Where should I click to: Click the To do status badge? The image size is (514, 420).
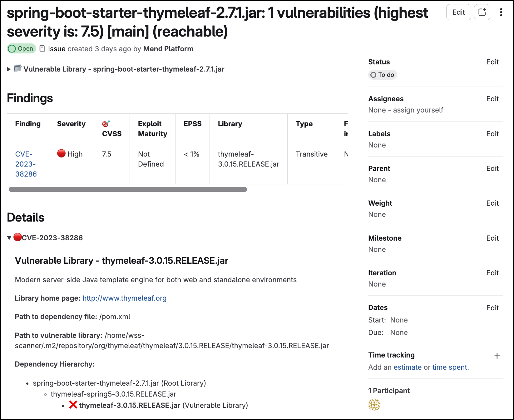point(383,75)
